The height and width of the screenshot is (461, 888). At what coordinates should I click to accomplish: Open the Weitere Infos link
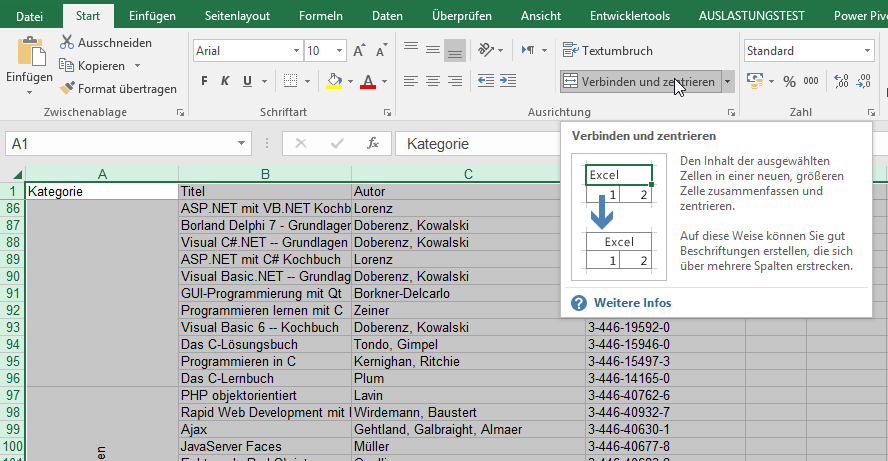(633, 303)
